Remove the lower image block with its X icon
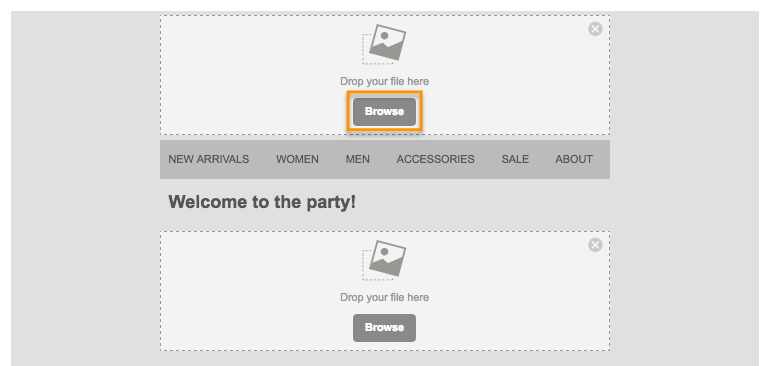This screenshot has width=769, height=366. tap(595, 245)
